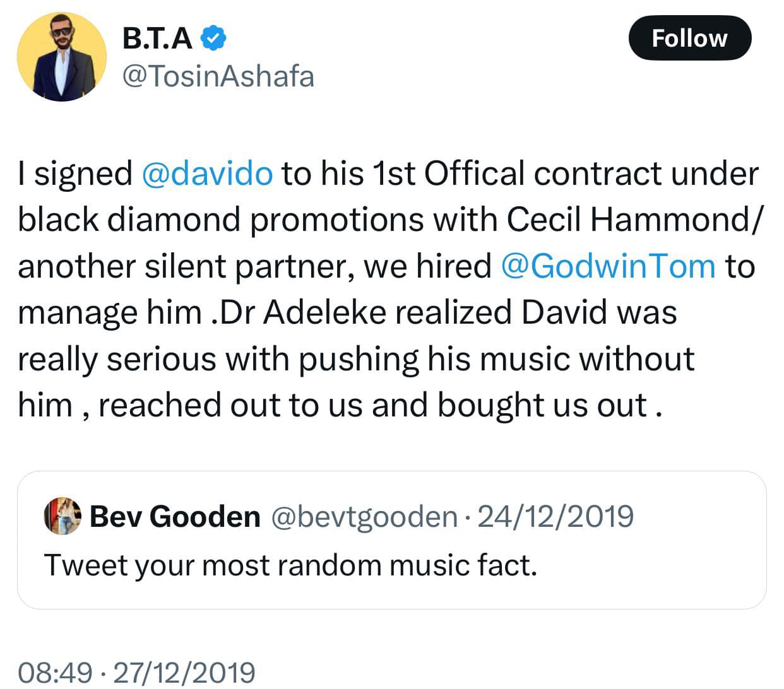The height and width of the screenshot is (689, 784).
Task: Open Bev Gooden's small avatar
Action: pyautogui.click(x=62, y=516)
